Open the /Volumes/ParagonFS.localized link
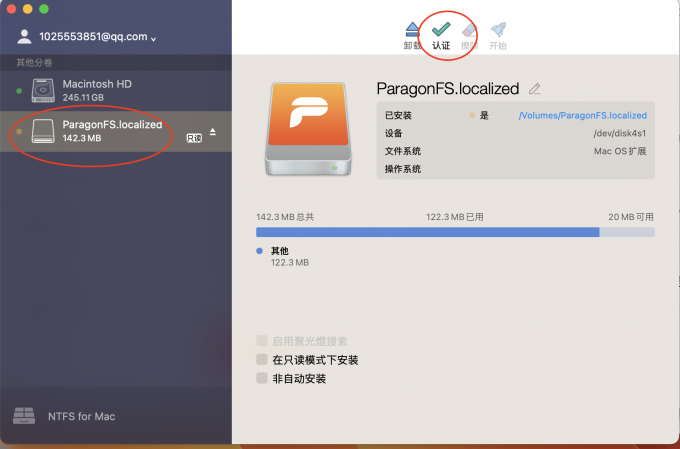 point(582,115)
